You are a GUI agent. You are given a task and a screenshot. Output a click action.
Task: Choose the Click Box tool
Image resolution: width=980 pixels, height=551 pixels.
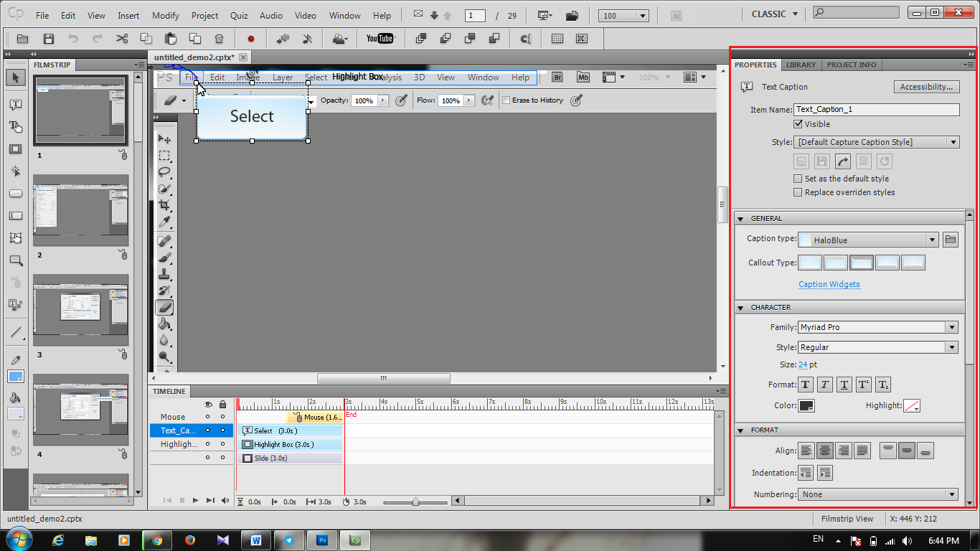click(15, 171)
